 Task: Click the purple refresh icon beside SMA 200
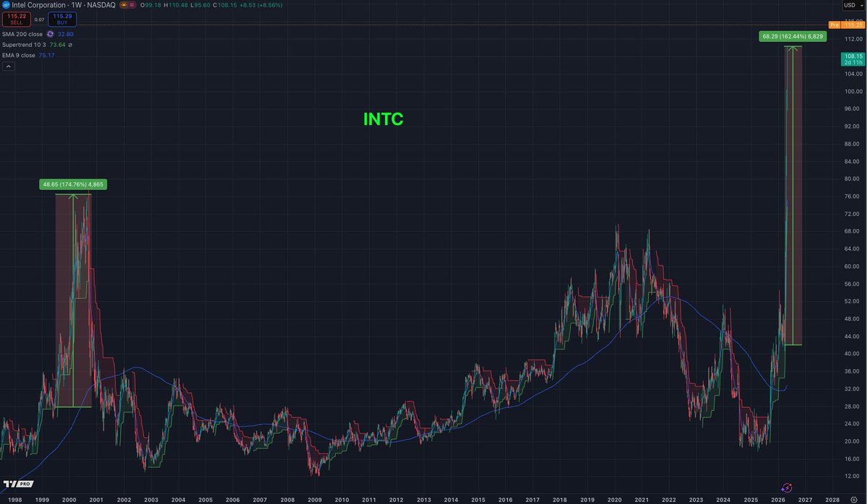click(x=50, y=34)
